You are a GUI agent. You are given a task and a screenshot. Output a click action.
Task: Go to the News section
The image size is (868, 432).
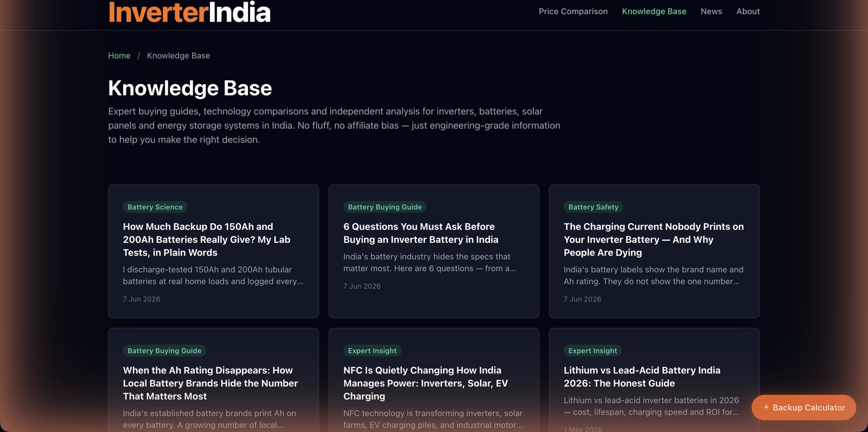tap(711, 11)
